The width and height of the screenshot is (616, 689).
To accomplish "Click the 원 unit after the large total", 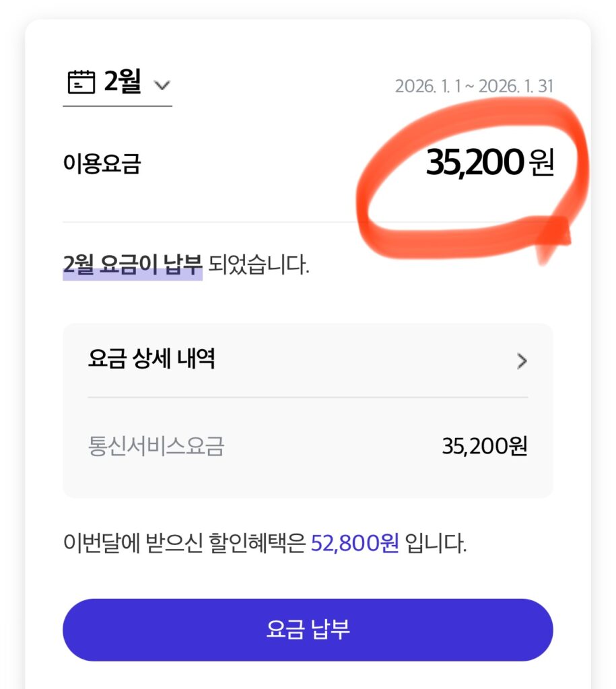I will click(x=541, y=164).
